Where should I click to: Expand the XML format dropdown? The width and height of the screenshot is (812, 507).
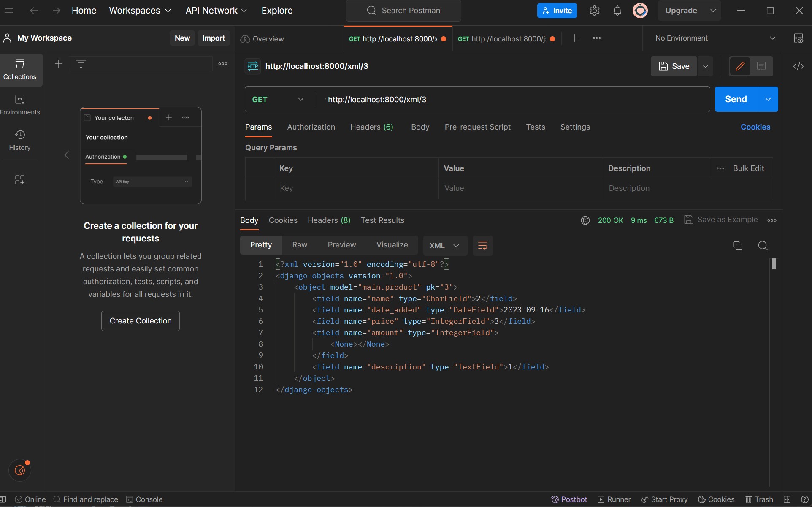[x=444, y=246]
